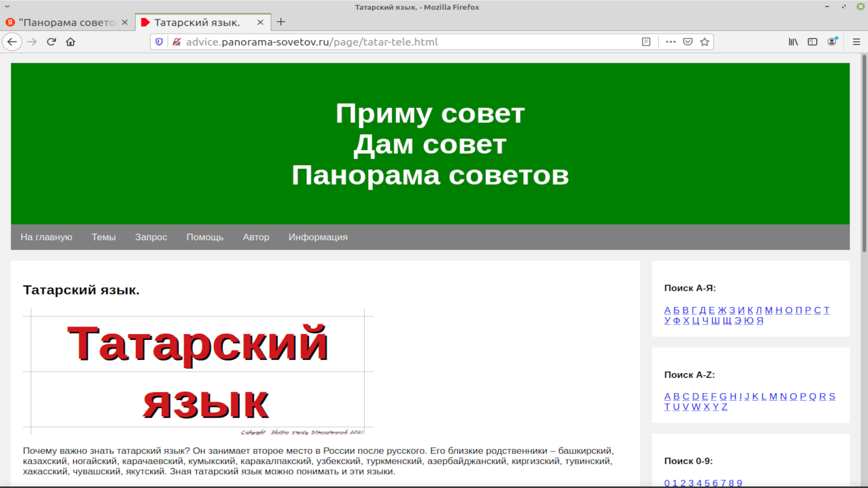
Task: Click the Firefox account profile icon
Action: pyautogui.click(x=832, y=42)
